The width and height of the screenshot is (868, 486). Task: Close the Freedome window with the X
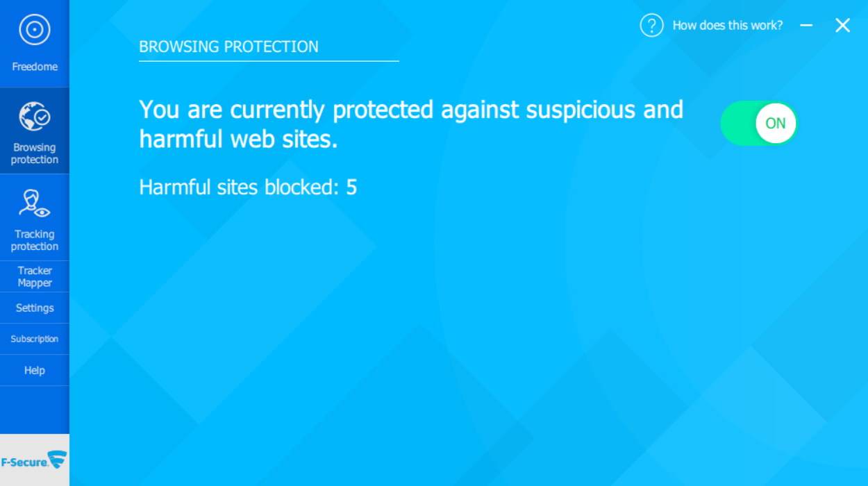pyautogui.click(x=842, y=26)
